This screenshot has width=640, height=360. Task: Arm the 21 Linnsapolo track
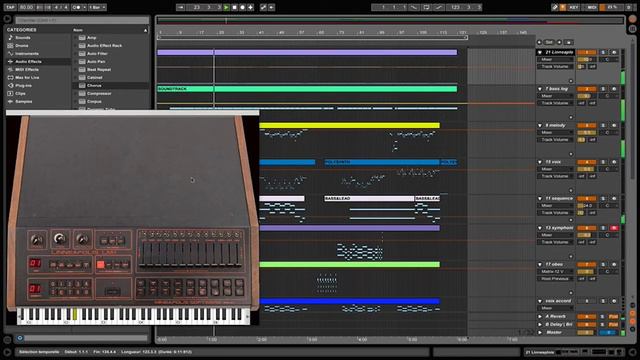pos(614,53)
